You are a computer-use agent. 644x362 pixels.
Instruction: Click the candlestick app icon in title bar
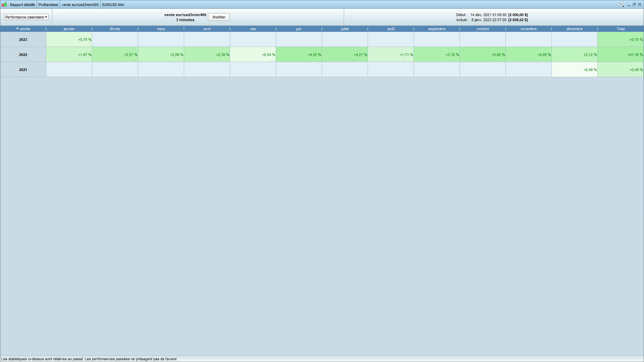pyautogui.click(x=4, y=4)
